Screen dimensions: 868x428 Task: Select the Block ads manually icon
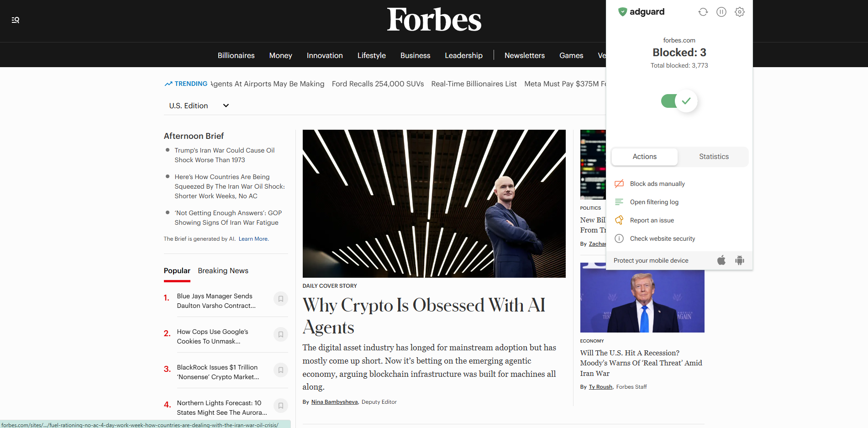(619, 184)
